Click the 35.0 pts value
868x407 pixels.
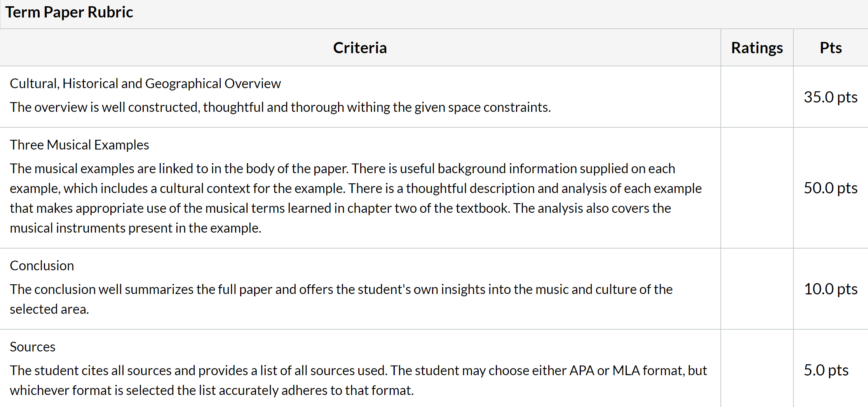point(831,97)
